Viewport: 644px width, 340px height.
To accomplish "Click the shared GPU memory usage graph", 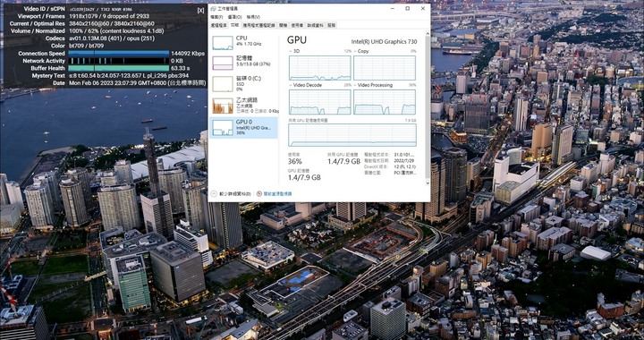I will pyautogui.click(x=352, y=135).
